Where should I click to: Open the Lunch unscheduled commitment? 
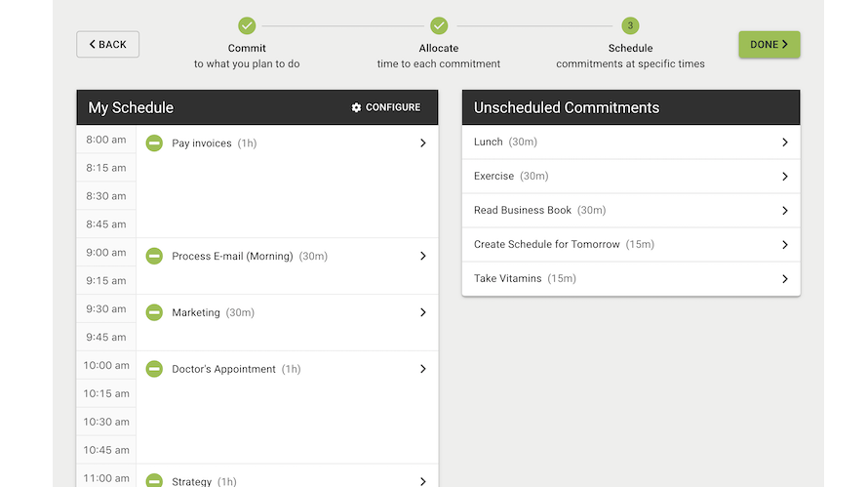click(x=630, y=142)
